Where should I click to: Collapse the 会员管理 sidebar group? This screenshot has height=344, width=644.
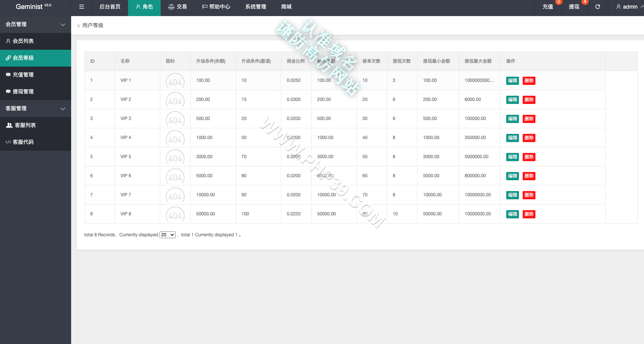(x=36, y=24)
